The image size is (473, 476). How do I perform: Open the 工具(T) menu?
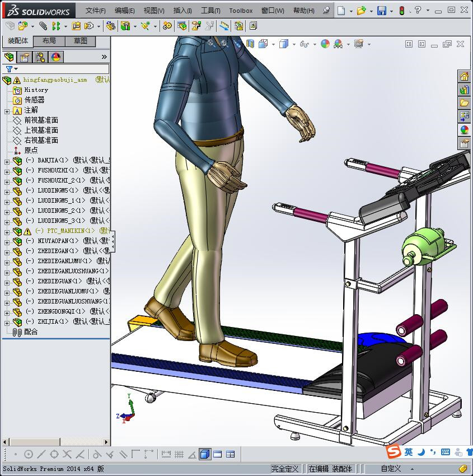[210, 11]
